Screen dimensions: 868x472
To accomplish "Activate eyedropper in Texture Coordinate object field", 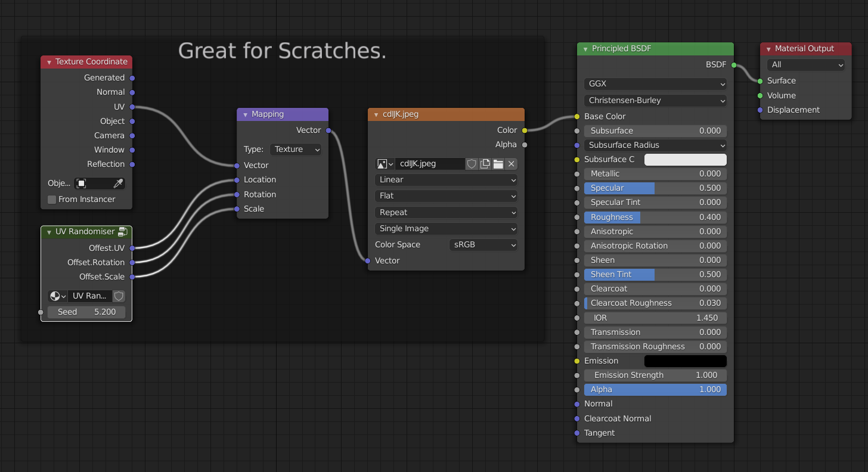I will [119, 184].
